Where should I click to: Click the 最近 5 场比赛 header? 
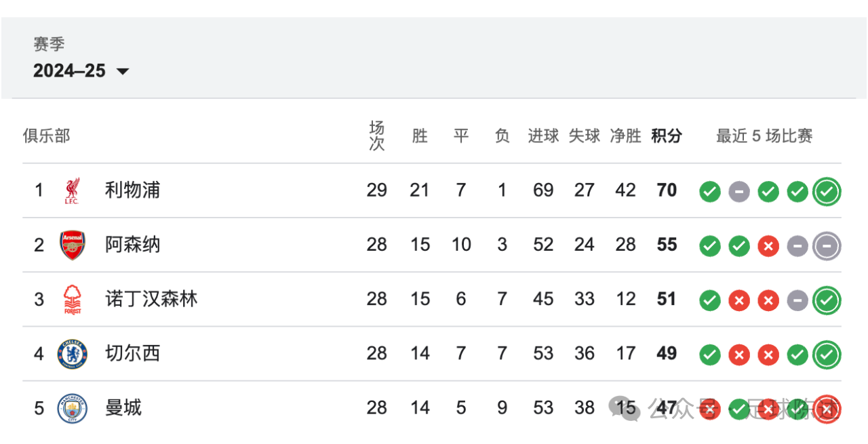coord(764,136)
